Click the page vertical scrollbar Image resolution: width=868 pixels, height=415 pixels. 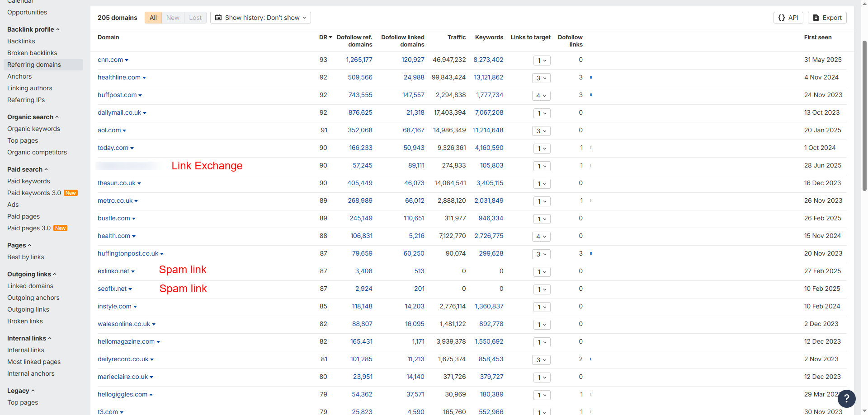(x=864, y=115)
